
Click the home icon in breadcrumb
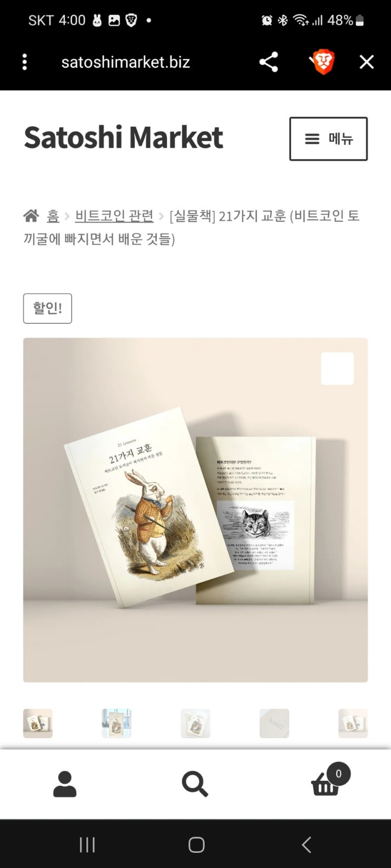pos(31,216)
